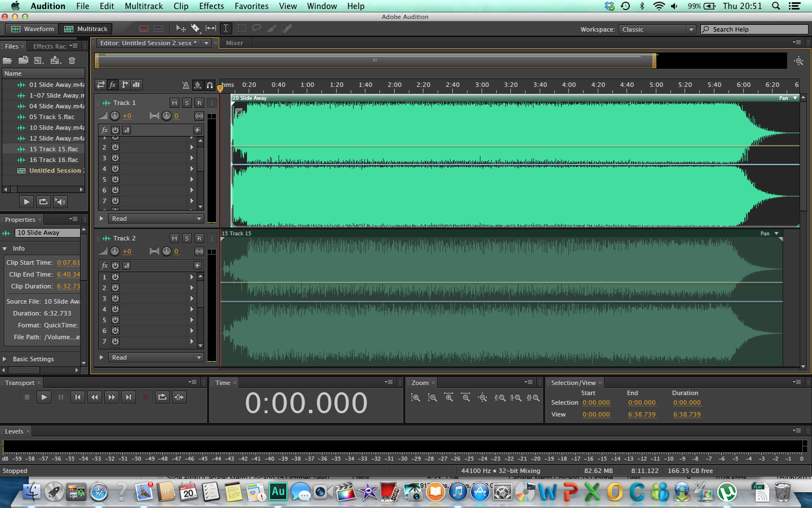Switch to Multitrack view
The image size is (812, 508).
(86, 29)
